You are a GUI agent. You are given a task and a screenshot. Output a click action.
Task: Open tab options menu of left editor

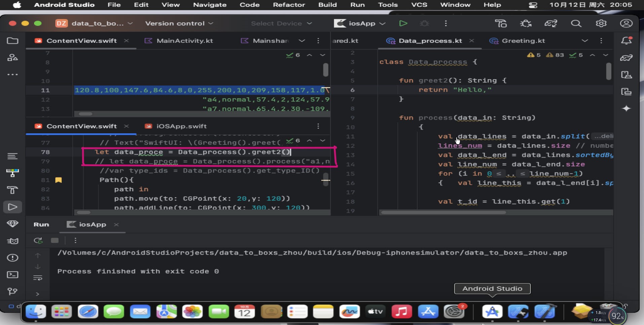pos(318,41)
